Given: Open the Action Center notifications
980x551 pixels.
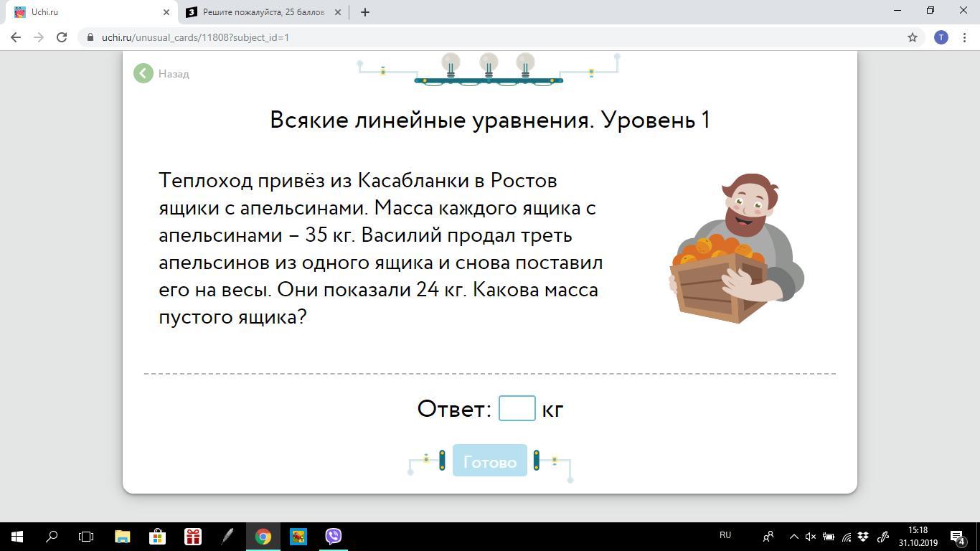Looking at the screenshot, I should tap(958, 536).
